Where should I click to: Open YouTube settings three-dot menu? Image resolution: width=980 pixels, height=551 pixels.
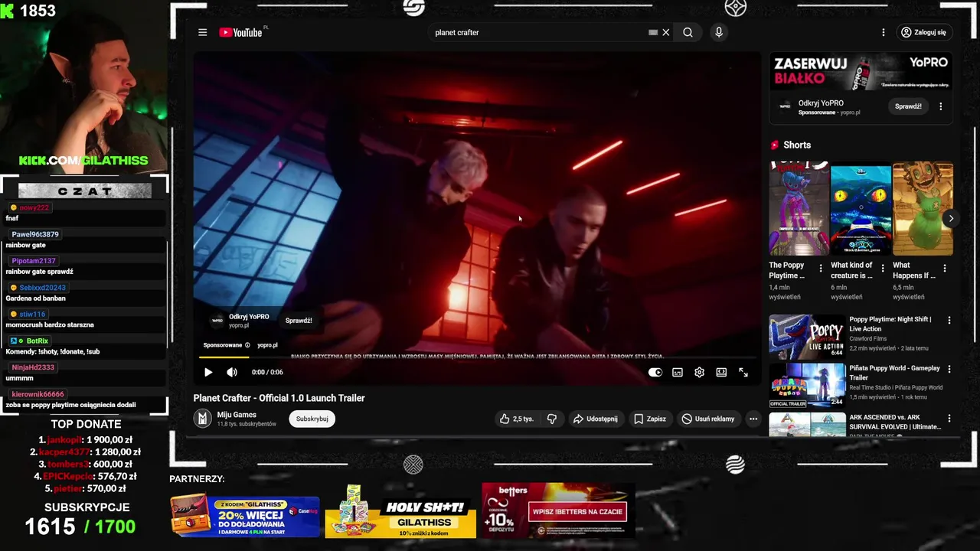pyautogui.click(x=883, y=32)
